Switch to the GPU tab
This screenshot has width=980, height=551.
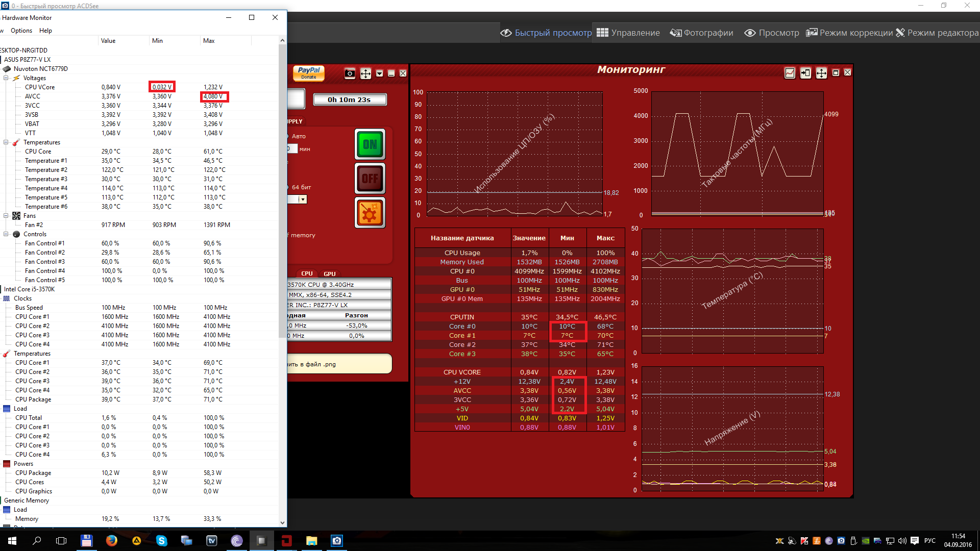click(330, 274)
